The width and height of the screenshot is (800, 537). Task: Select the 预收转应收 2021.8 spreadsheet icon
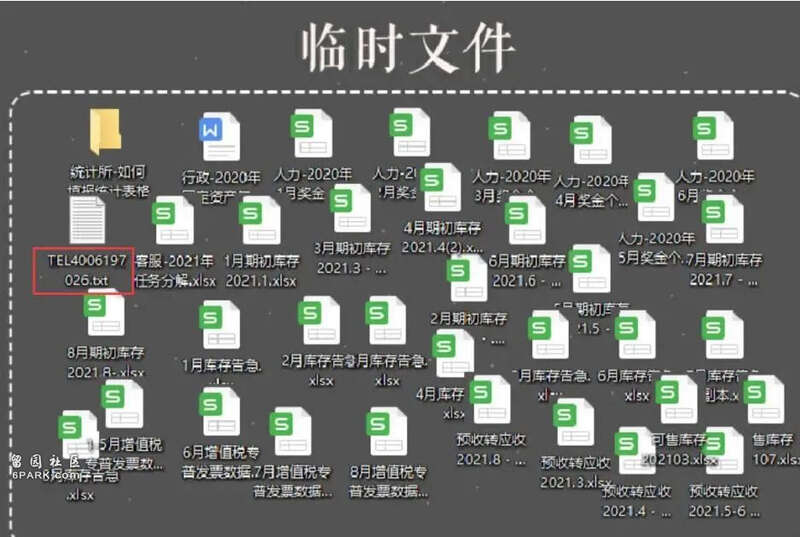pyautogui.click(x=490, y=400)
